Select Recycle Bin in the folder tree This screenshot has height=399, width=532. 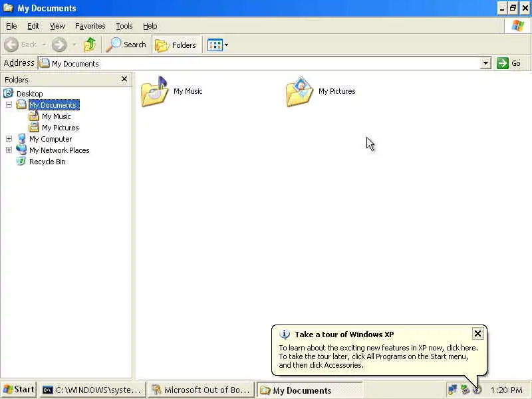47,162
